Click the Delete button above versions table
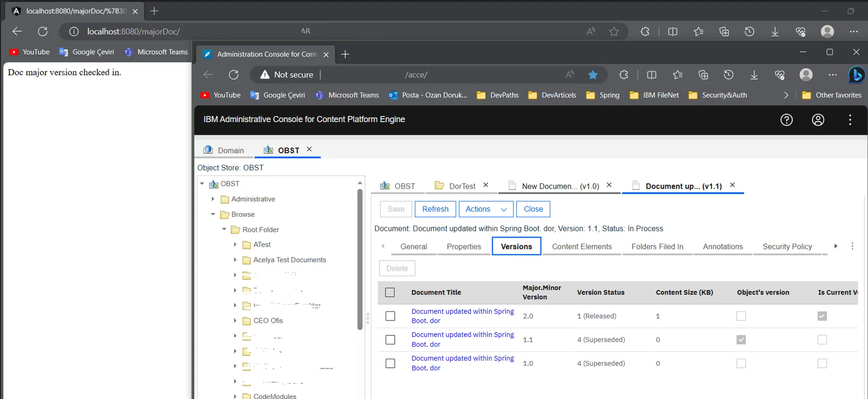 point(397,268)
